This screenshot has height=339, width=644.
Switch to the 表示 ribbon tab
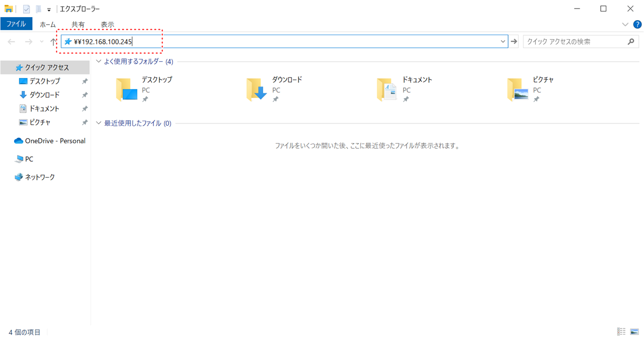point(107,24)
